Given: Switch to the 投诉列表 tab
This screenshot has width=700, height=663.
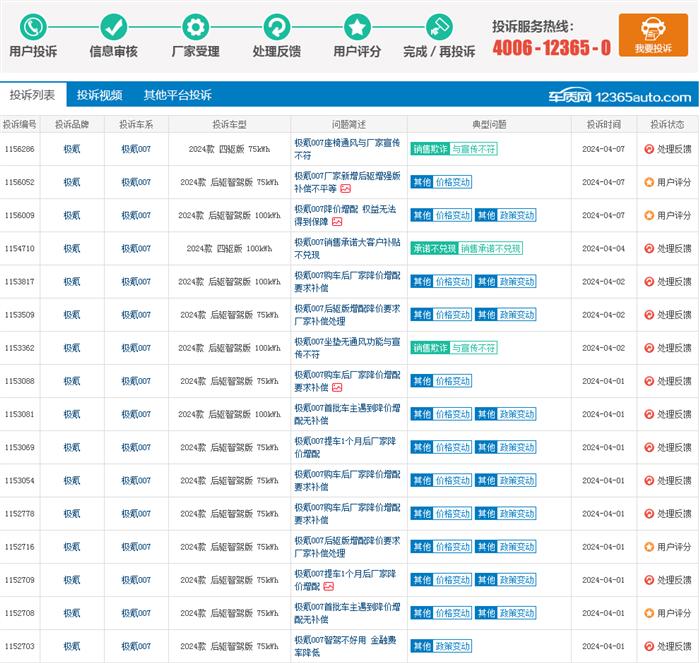Looking at the screenshot, I should (33, 95).
